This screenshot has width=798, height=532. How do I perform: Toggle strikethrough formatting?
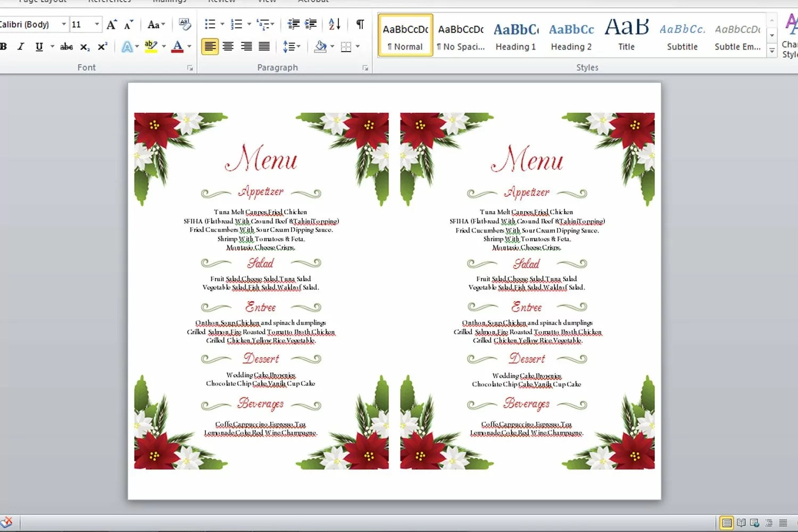point(66,47)
